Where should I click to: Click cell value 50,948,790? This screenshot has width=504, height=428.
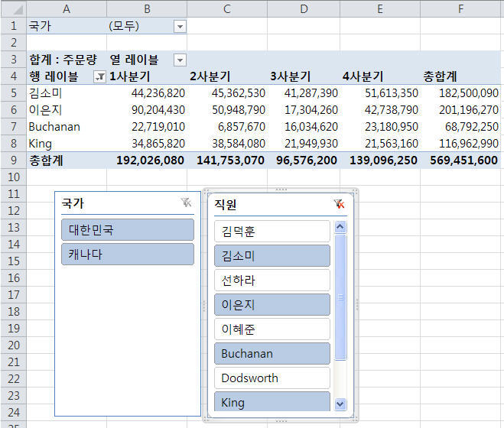(239, 110)
